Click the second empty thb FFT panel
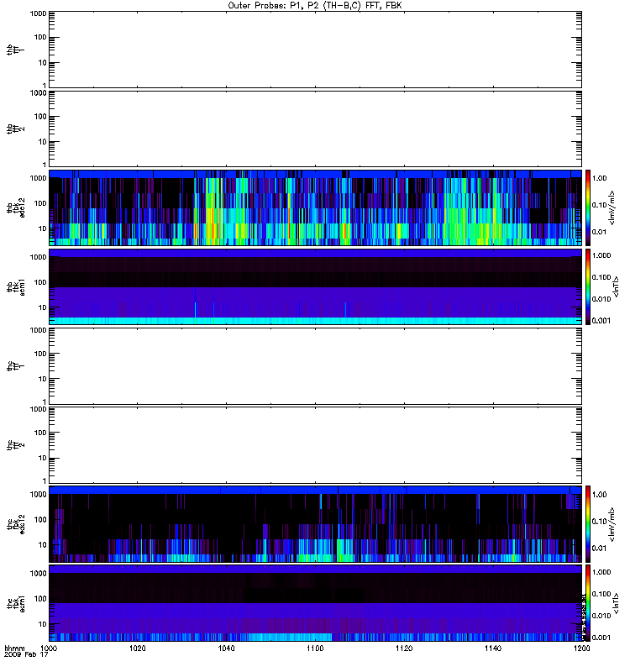The image size is (630, 672). pos(315,128)
